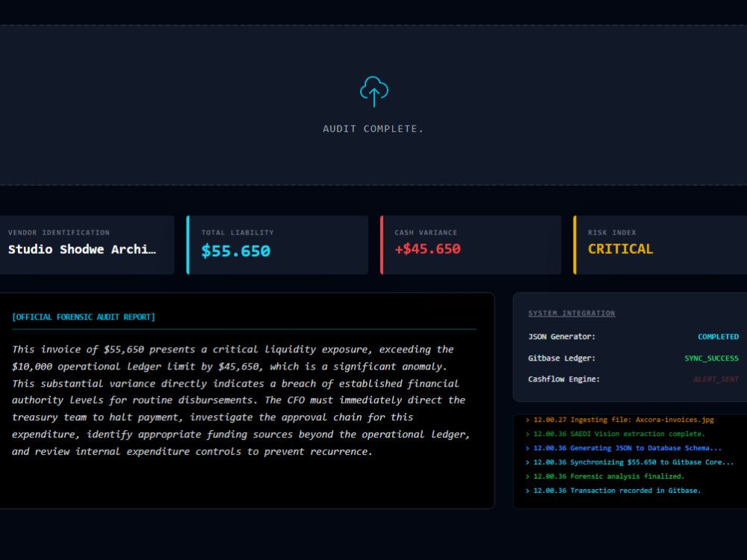The height and width of the screenshot is (560, 747).
Task: Click the VENDOR IDENTIFICATION label
Action: point(58,232)
